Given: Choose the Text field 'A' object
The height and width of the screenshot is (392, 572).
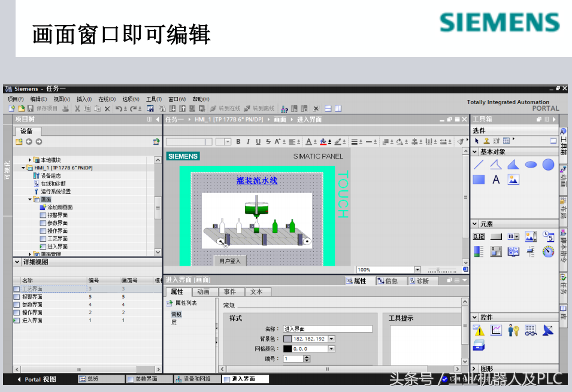Looking at the screenshot, I should [496, 180].
